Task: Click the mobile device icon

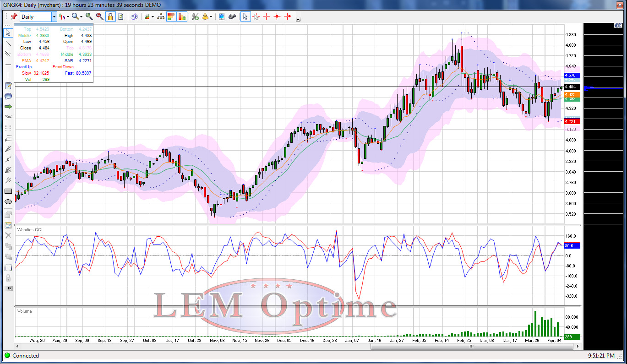Action: 222,16
